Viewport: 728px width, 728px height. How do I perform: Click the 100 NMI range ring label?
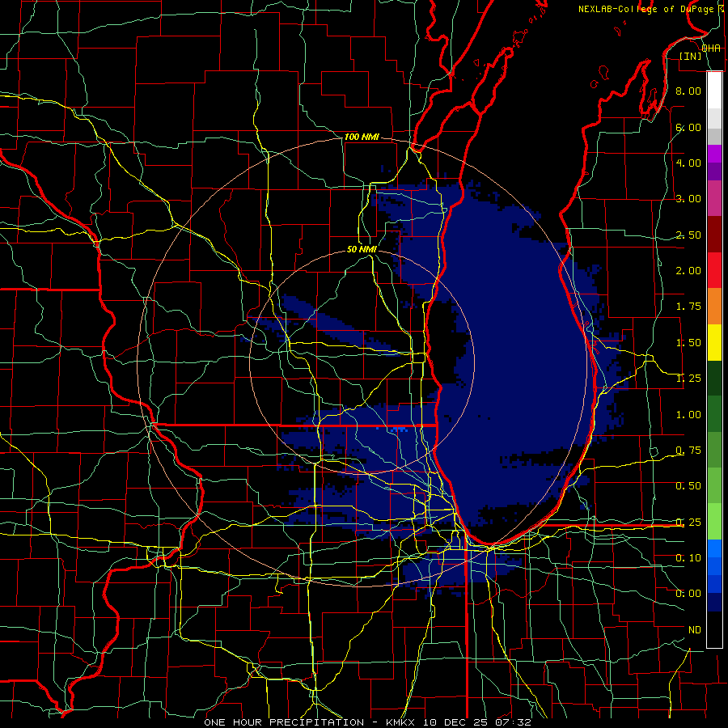click(x=362, y=137)
